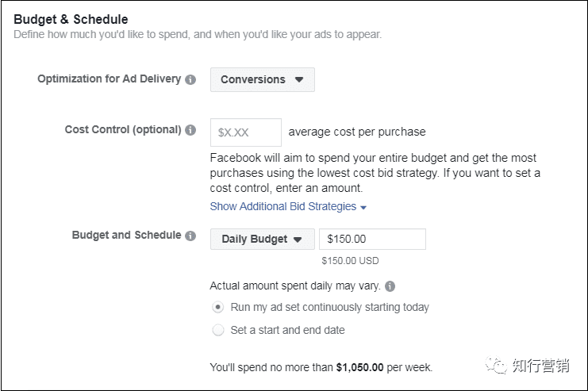Expand Show Additional Bid Strategies
The height and width of the screenshot is (391, 588).
coord(287,206)
